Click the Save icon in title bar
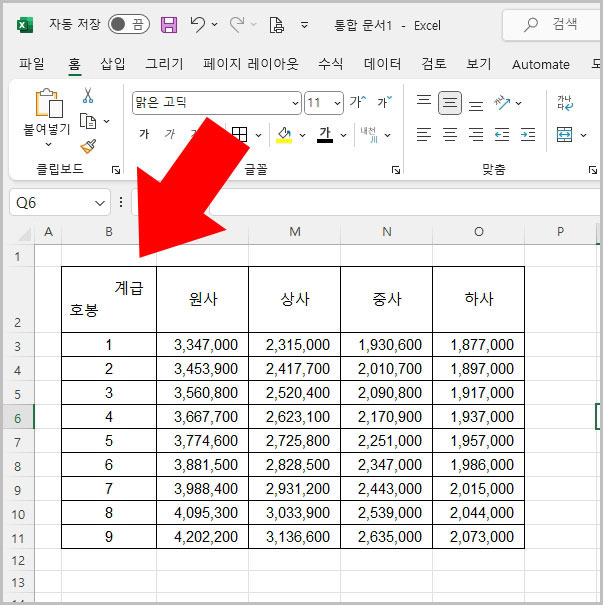This screenshot has height=605, width=603. coord(169,25)
